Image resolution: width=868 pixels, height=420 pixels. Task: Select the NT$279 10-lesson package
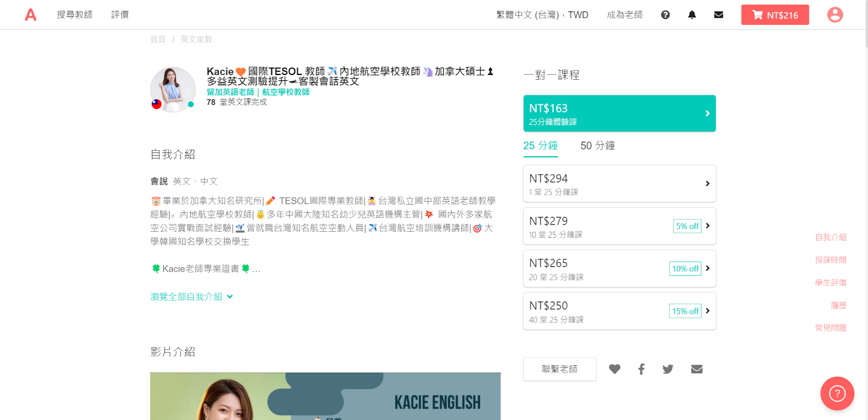(x=619, y=226)
